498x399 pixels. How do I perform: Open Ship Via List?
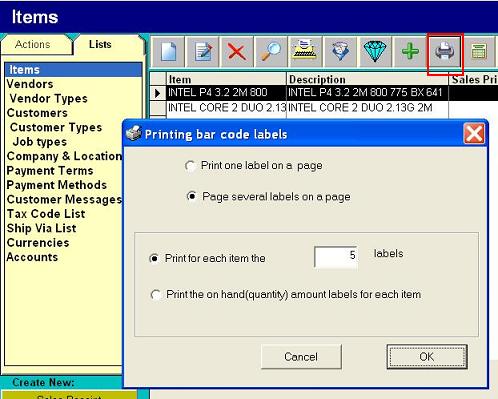click(x=41, y=228)
